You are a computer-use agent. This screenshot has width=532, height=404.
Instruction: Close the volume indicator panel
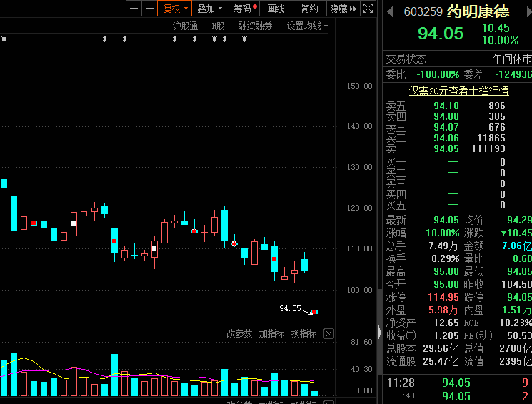click(328, 333)
